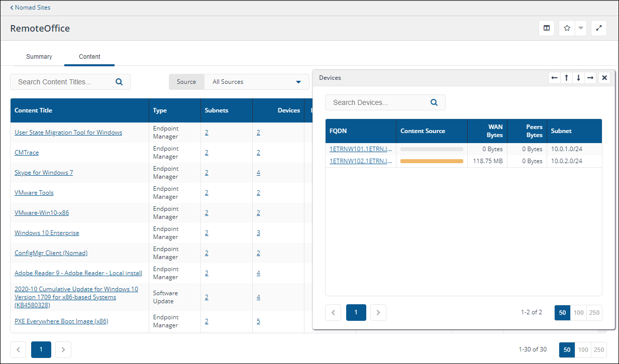This screenshot has height=364, width=619.
Task: Expand the page to fullscreen
Action: tap(599, 28)
